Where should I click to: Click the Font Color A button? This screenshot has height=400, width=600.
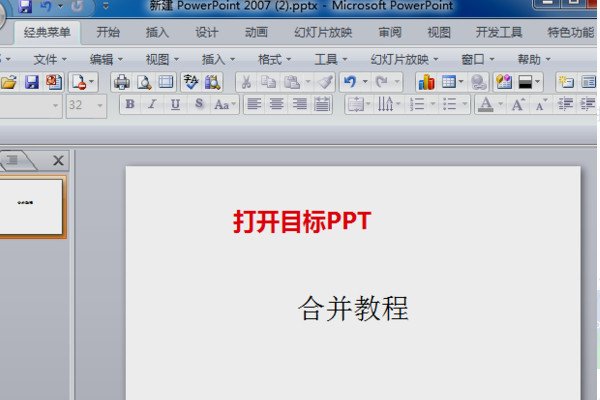(486, 104)
